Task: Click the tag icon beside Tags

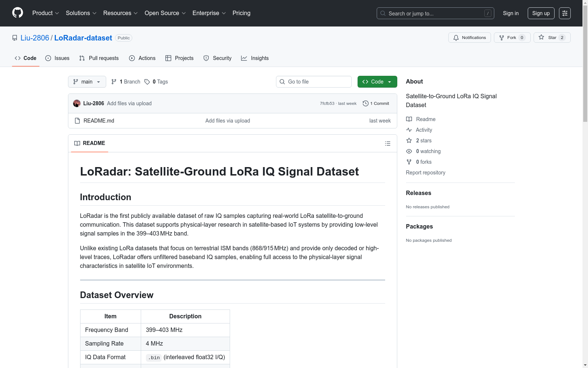Action: pyautogui.click(x=147, y=82)
